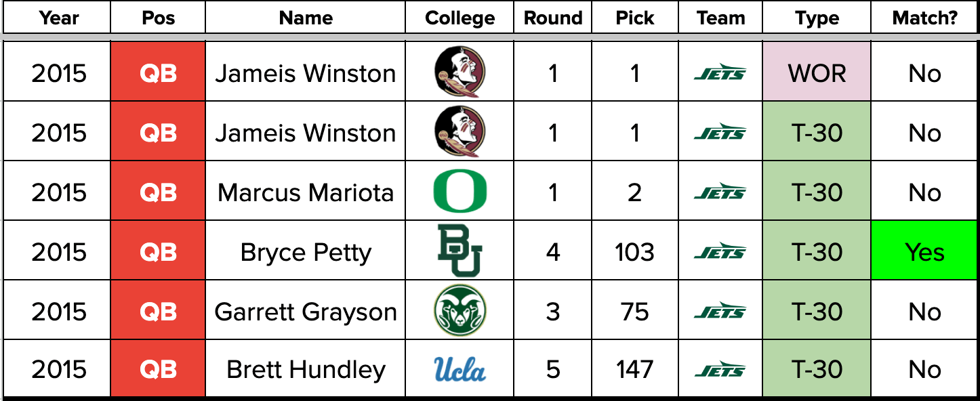Select the Marcus Mariota name cell
980x401 pixels.
pyautogui.click(x=306, y=192)
